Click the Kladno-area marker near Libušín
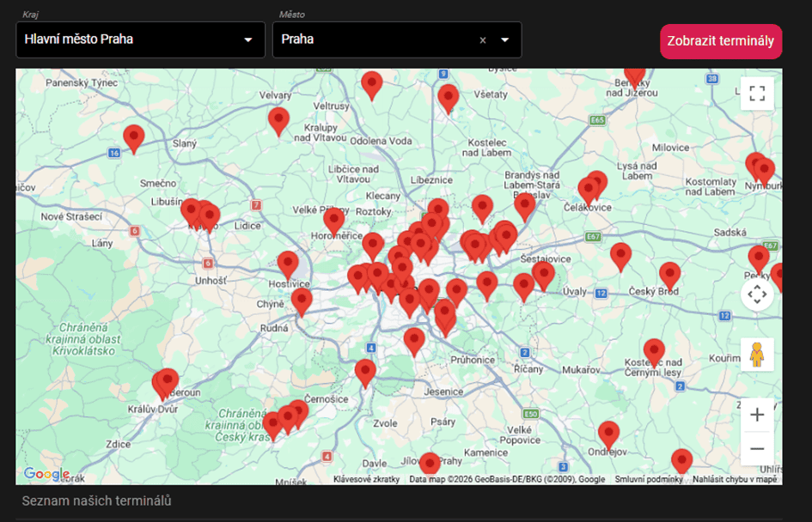The image size is (812, 522). pyautogui.click(x=191, y=213)
